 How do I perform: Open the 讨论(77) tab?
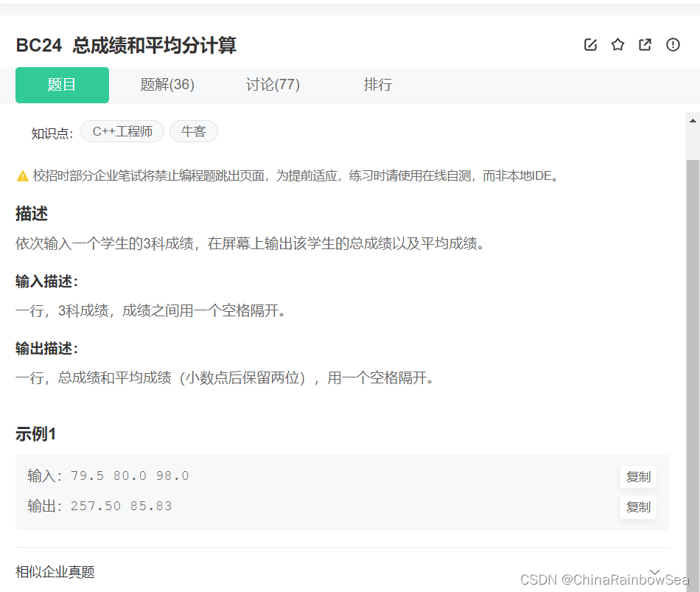(273, 85)
